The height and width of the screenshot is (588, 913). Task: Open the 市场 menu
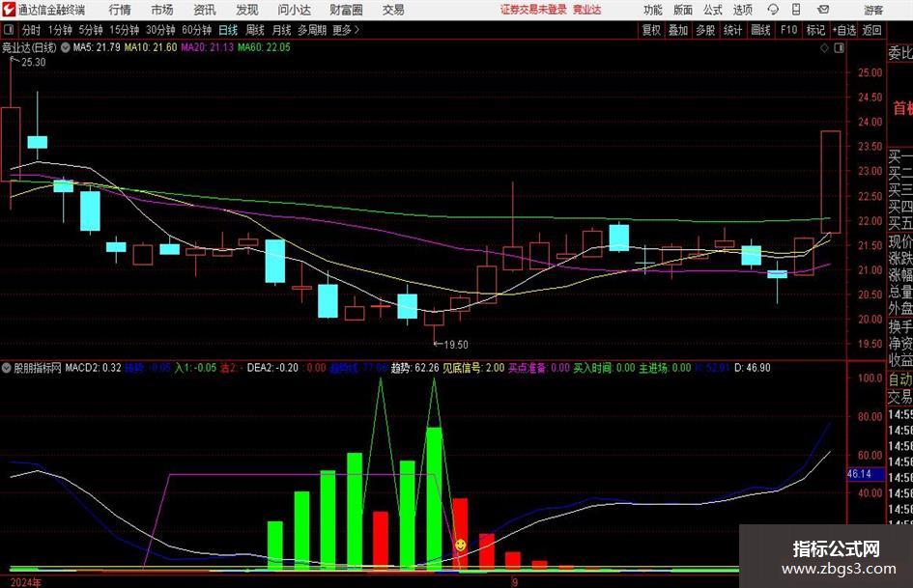tap(162, 10)
